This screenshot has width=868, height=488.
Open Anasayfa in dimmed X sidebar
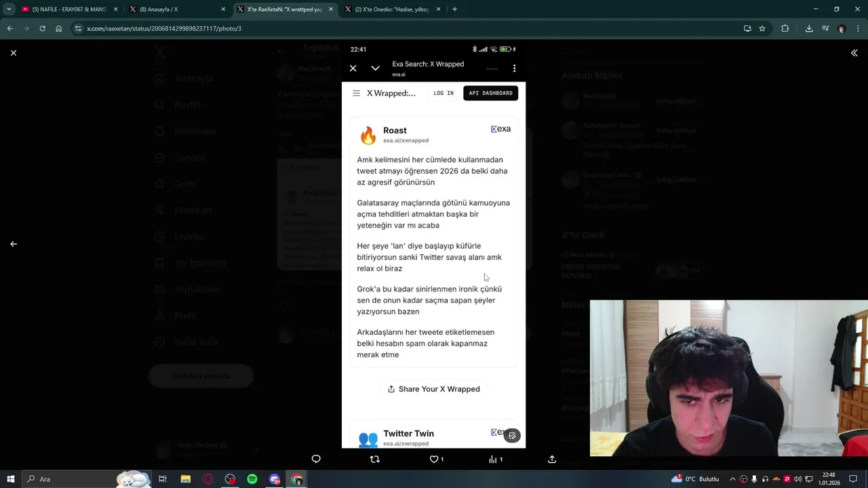click(184, 79)
